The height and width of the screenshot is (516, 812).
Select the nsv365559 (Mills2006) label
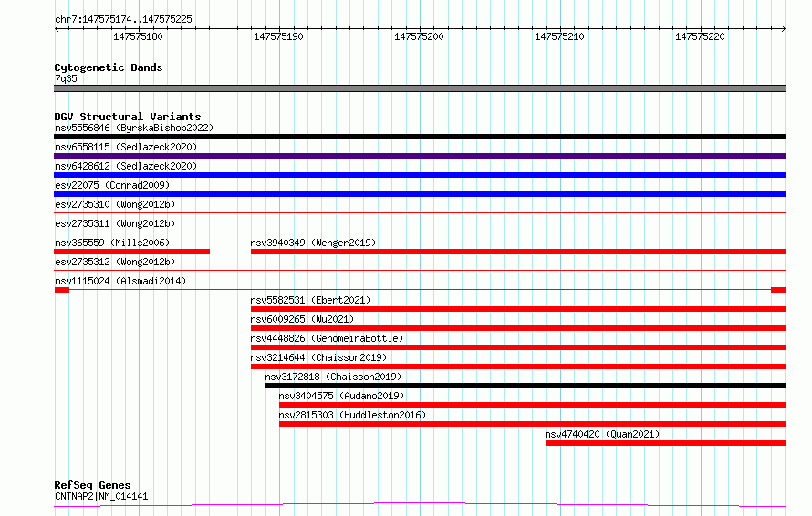[112, 243]
